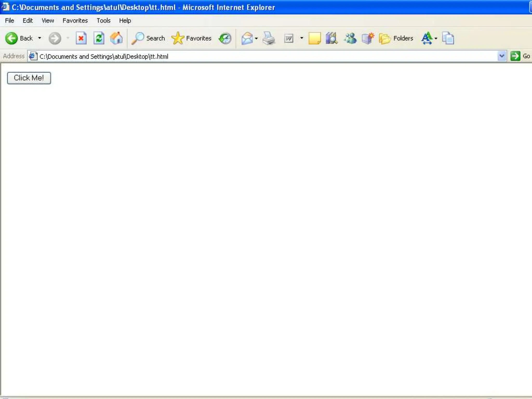
Task: Open the Mail toolbar icon
Action: [247, 38]
